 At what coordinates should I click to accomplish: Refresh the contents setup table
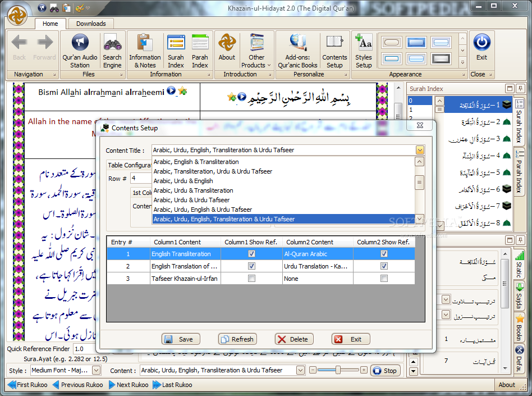coord(237,339)
